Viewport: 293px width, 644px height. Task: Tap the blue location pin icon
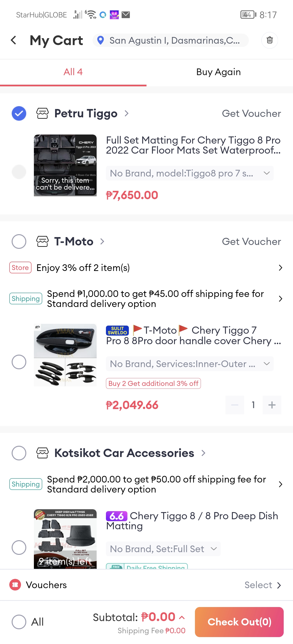pyautogui.click(x=100, y=40)
